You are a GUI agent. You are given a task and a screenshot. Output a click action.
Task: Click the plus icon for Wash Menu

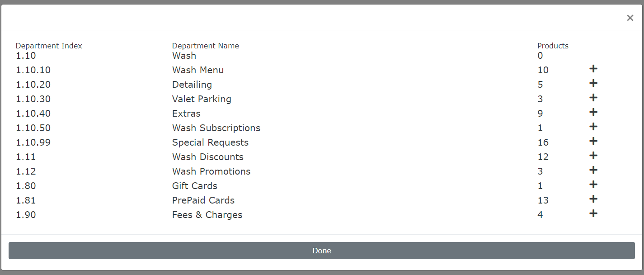coord(593,69)
